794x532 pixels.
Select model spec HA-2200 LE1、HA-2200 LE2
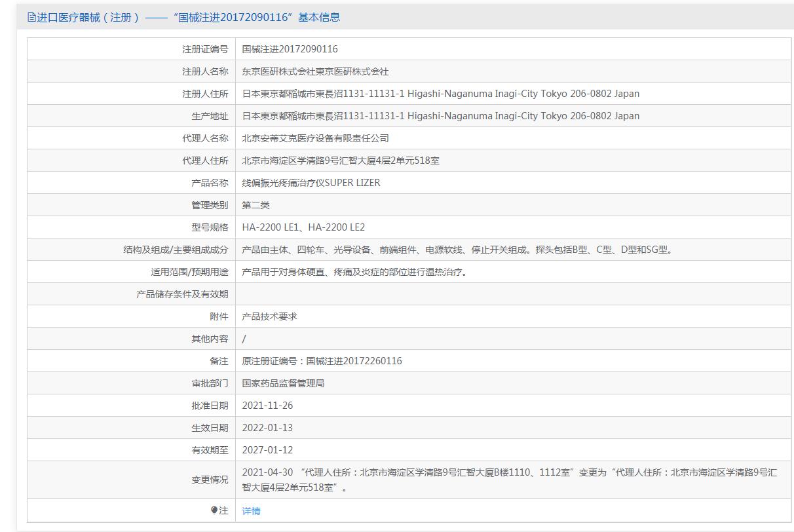303,227
